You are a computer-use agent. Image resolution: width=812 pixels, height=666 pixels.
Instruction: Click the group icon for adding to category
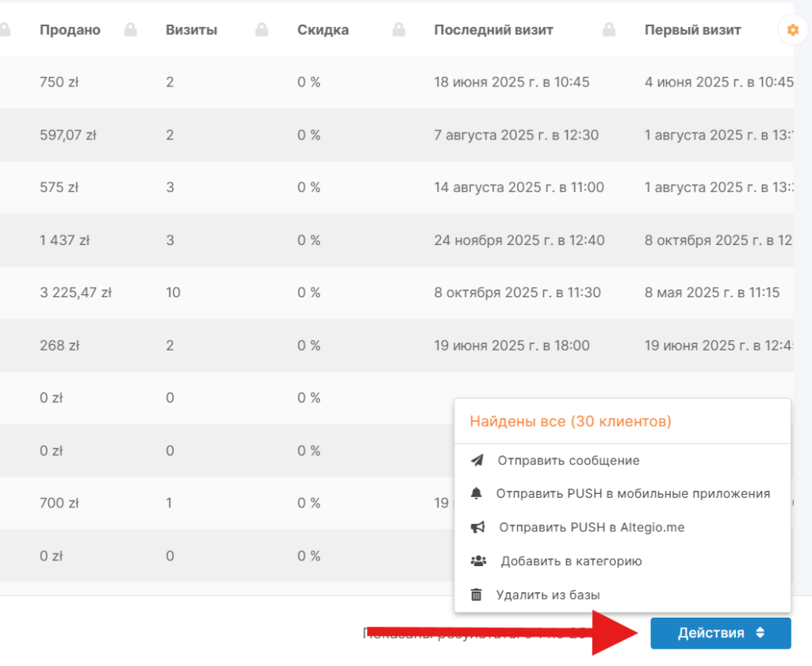[477, 561]
